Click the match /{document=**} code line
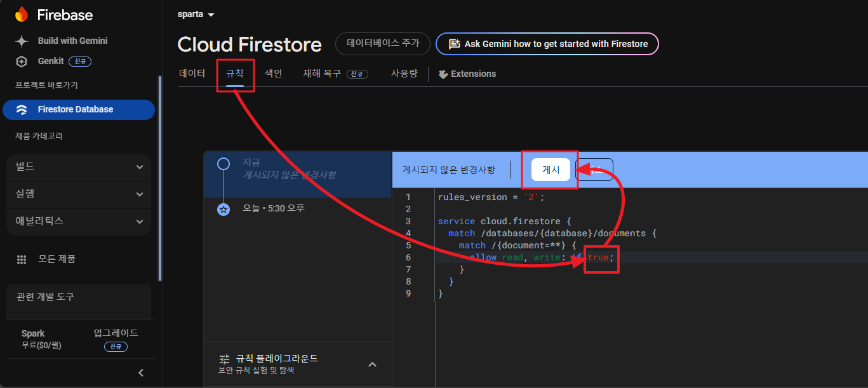868x388 pixels. coord(517,245)
